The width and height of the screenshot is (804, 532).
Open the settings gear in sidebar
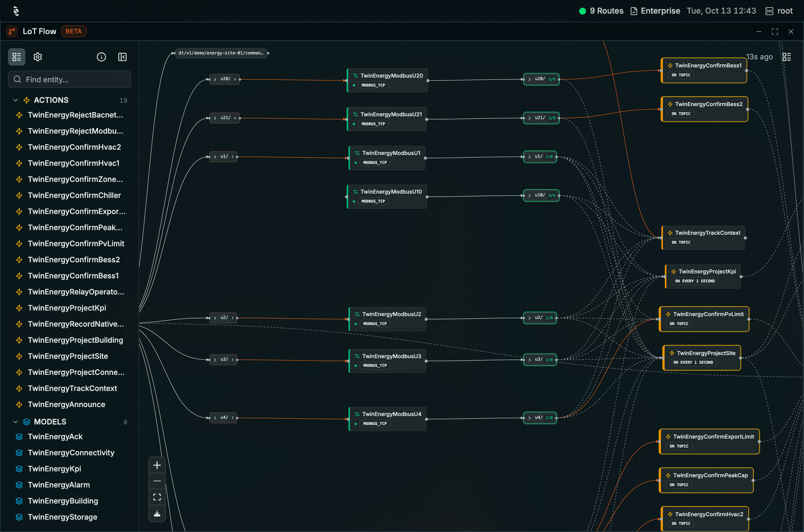point(38,57)
